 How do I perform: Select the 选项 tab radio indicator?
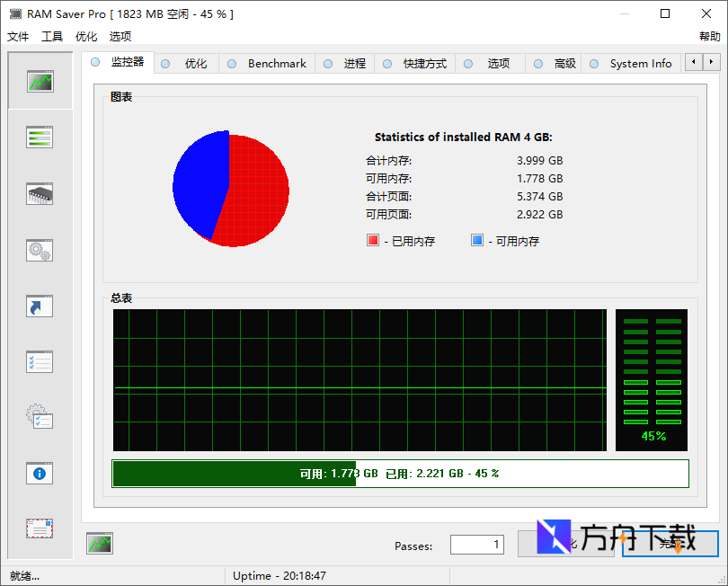coord(468,63)
